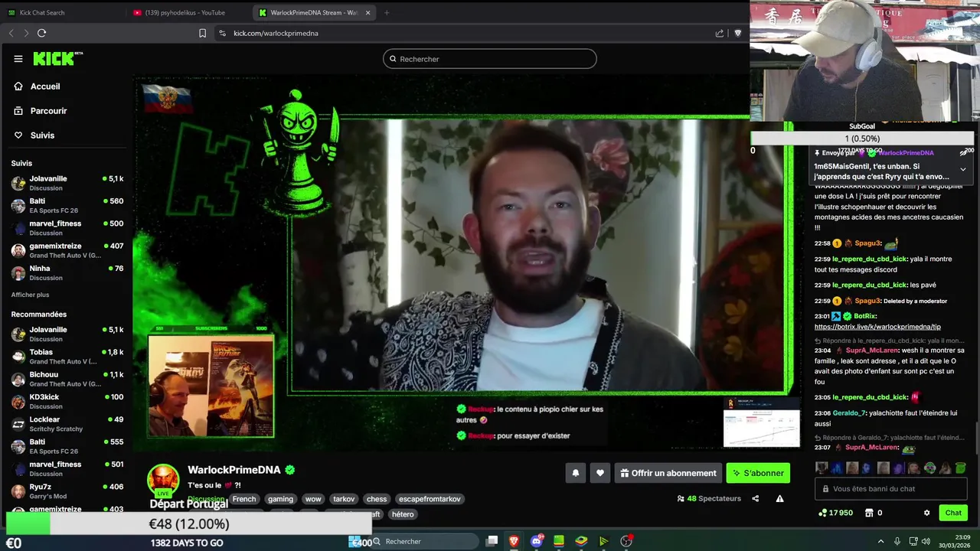
Task: Open the hamburger sidebar menu
Action: pos(18,58)
